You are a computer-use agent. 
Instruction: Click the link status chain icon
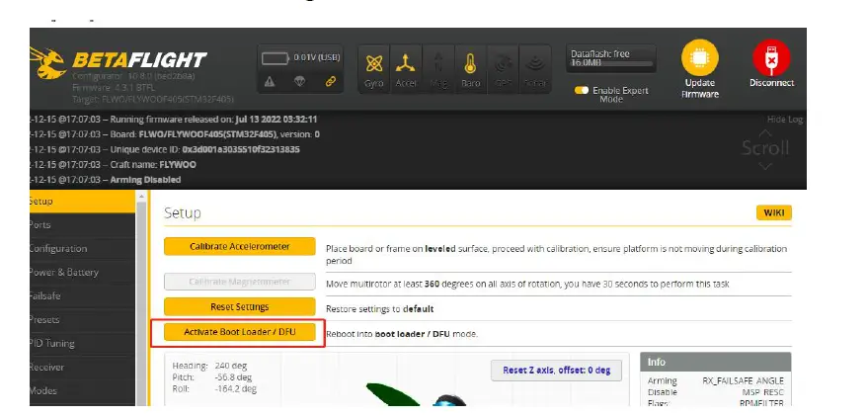point(331,82)
